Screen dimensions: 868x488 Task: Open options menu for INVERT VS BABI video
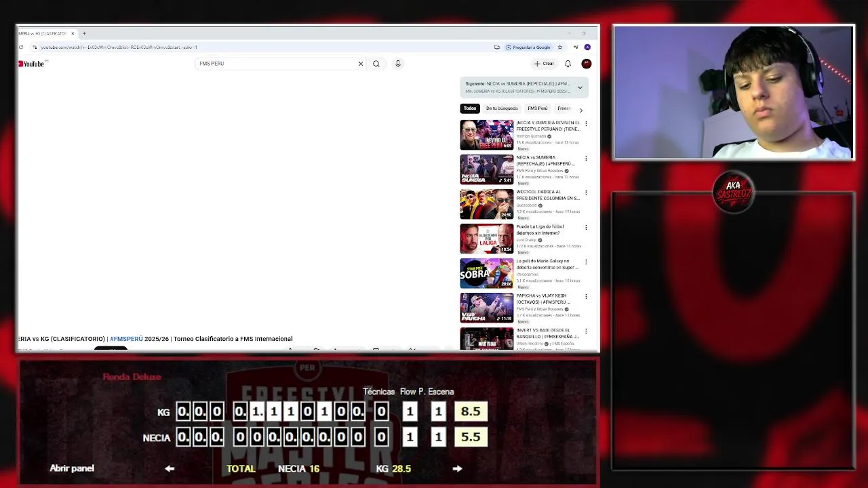click(x=586, y=331)
